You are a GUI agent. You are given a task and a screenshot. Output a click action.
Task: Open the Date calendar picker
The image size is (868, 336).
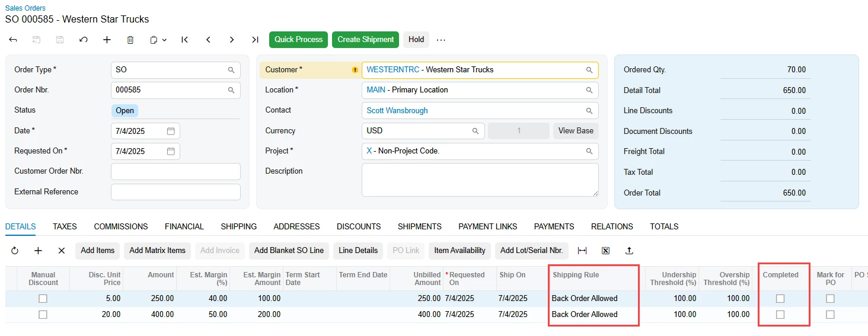171,131
